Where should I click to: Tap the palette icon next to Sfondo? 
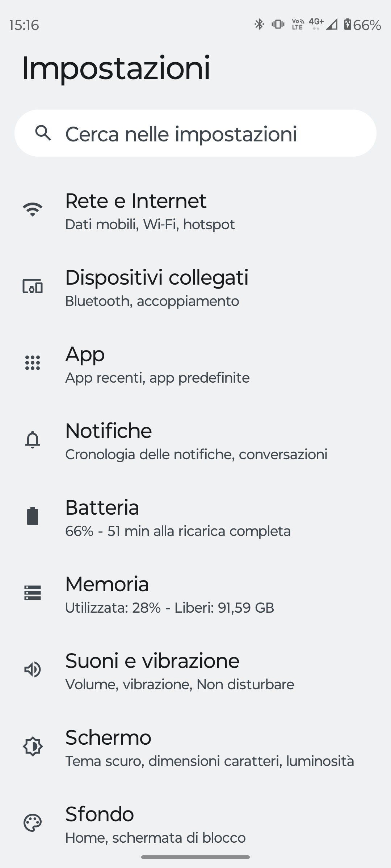(x=33, y=823)
